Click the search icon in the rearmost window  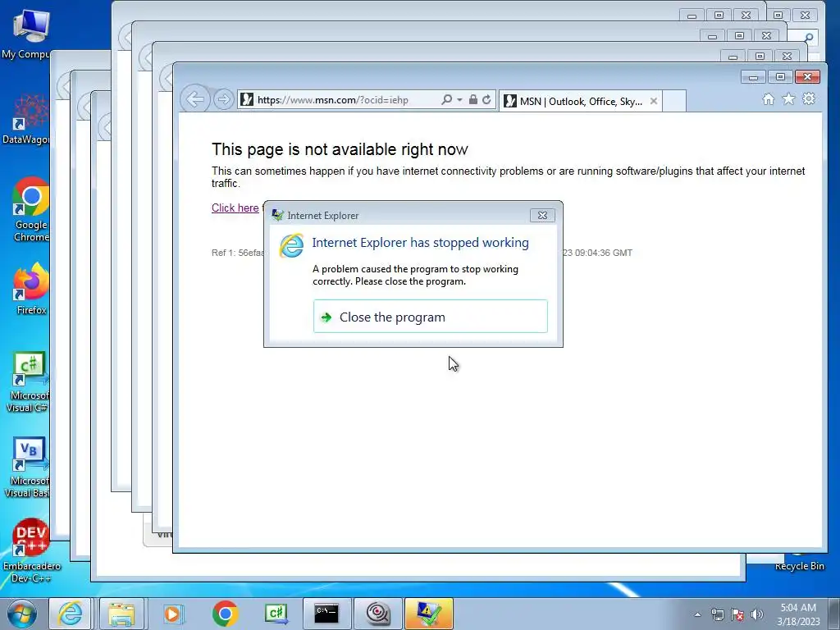coord(809,37)
